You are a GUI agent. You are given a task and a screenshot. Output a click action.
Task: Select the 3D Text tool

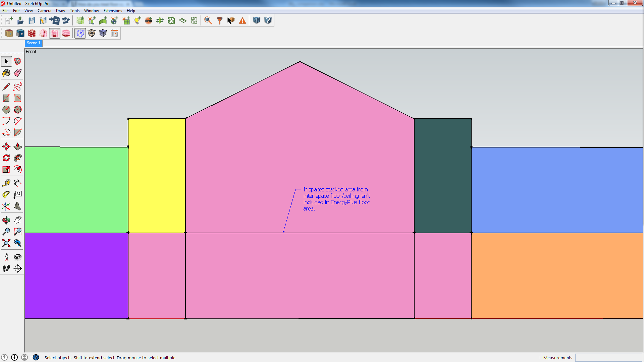tap(18, 206)
